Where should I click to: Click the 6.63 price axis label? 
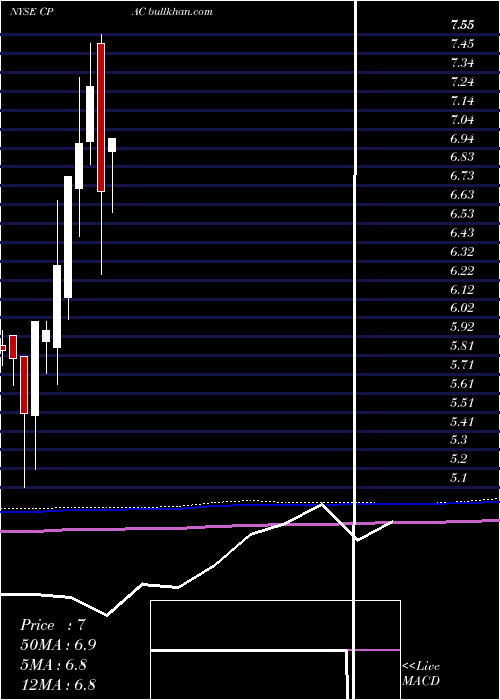(462, 195)
